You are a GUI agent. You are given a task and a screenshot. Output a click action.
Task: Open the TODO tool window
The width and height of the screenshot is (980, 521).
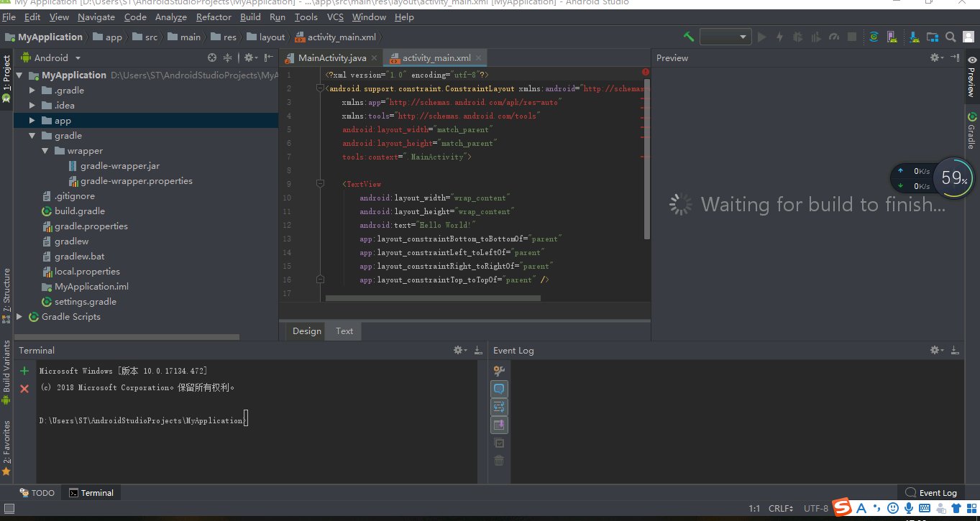[37, 493]
